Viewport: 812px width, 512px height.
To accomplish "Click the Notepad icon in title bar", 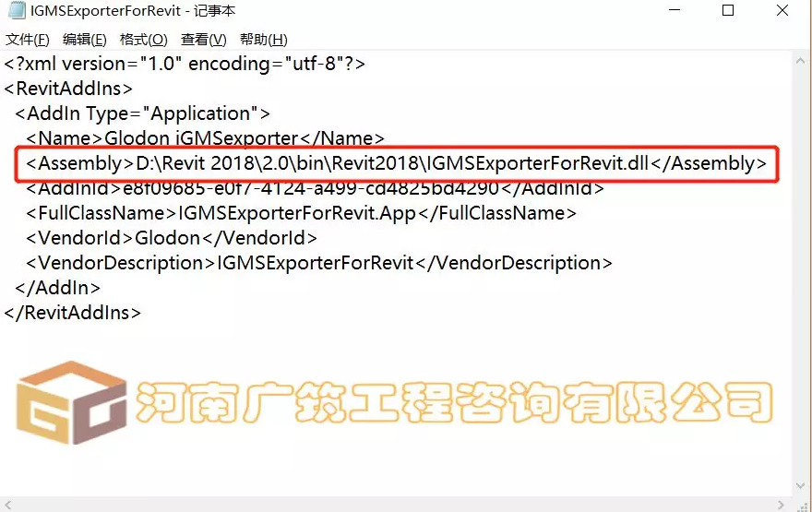I will [17, 10].
